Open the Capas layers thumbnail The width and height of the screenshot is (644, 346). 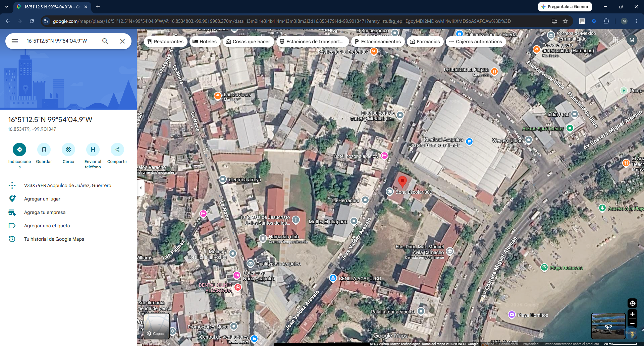coord(157,326)
